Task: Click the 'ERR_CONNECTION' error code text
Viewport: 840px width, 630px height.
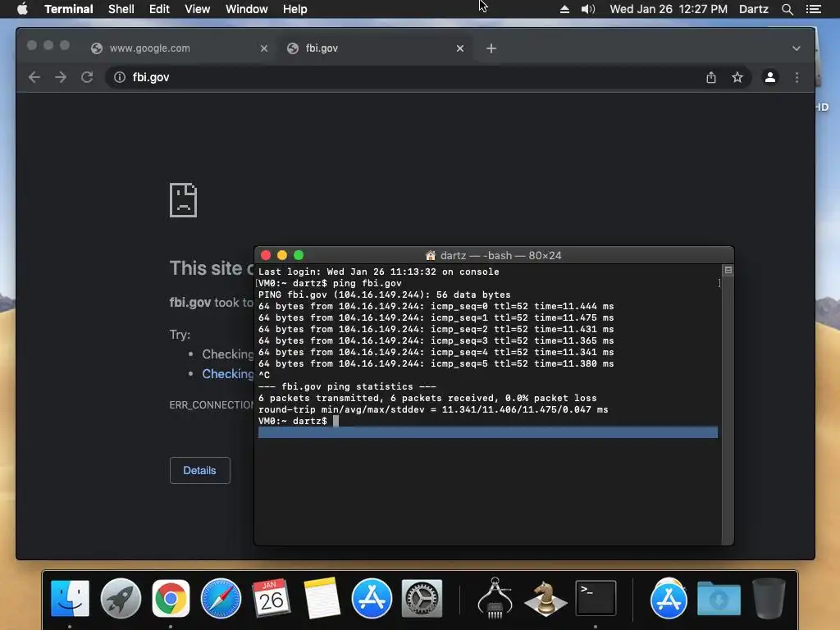Action: [212, 405]
